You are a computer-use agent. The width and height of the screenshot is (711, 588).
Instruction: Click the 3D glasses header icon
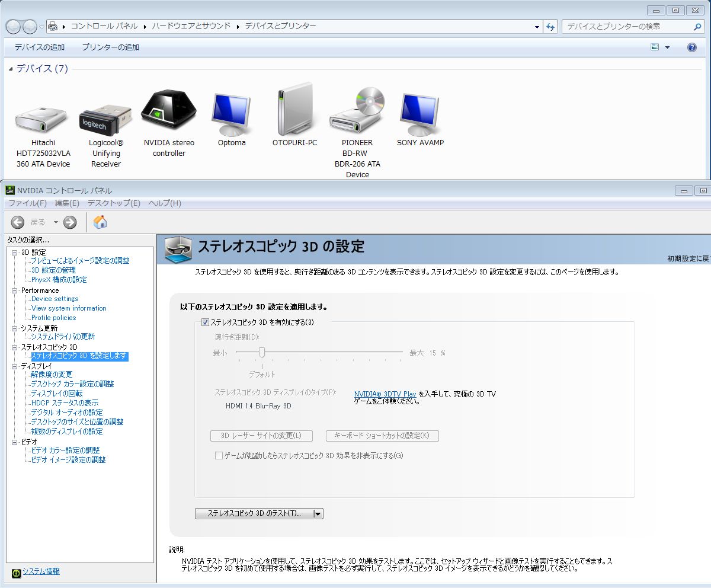pos(178,249)
